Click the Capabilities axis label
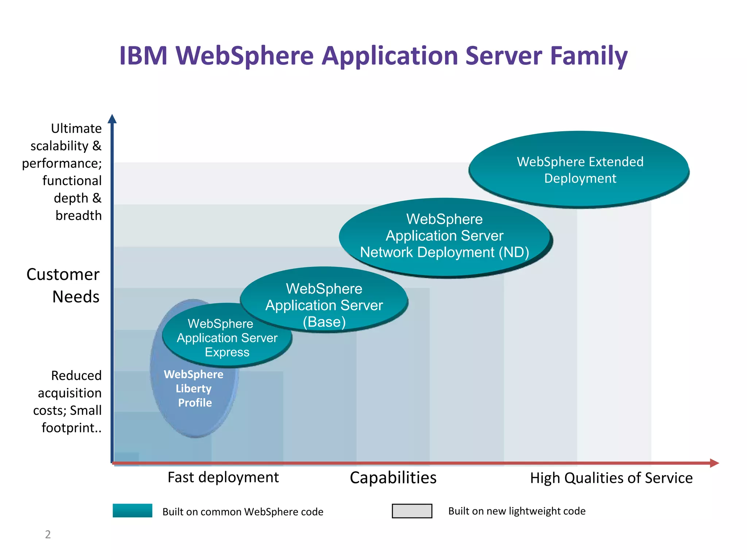This screenshot has width=747, height=560. click(393, 478)
